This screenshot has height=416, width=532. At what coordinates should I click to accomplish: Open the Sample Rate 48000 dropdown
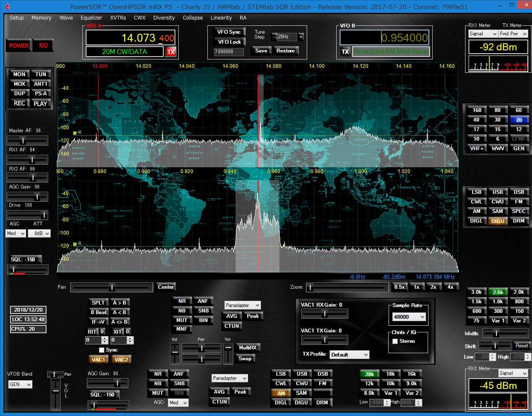point(409,317)
